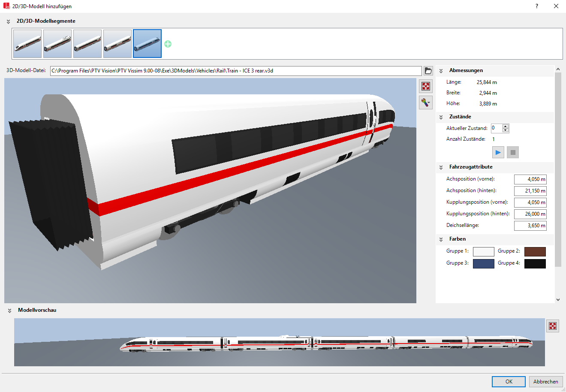Select the first train segment thumbnail
Screen dimensions: 566x392
(x=27, y=44)
